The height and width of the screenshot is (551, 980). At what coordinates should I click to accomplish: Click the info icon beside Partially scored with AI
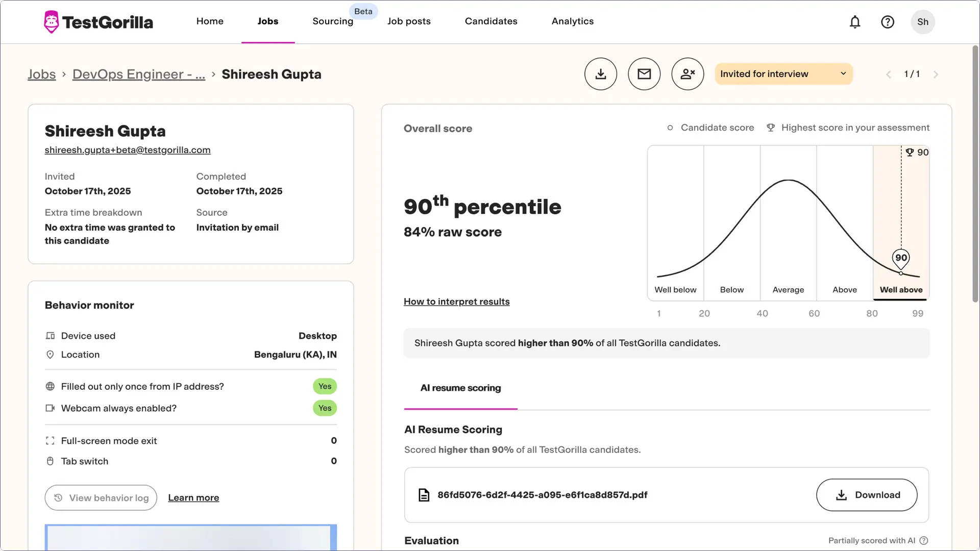(x=924, y=540)
